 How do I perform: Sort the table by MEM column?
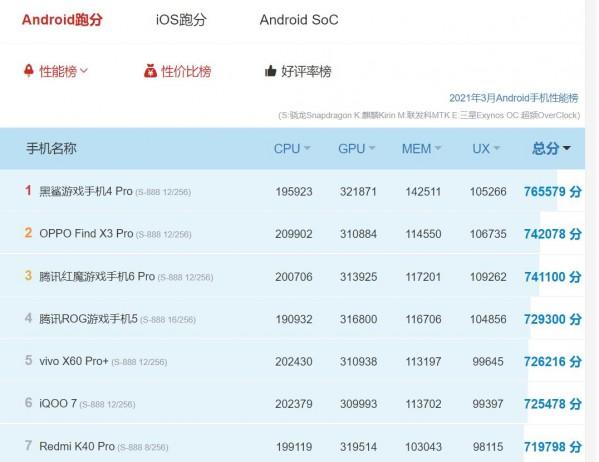(421, 149)
